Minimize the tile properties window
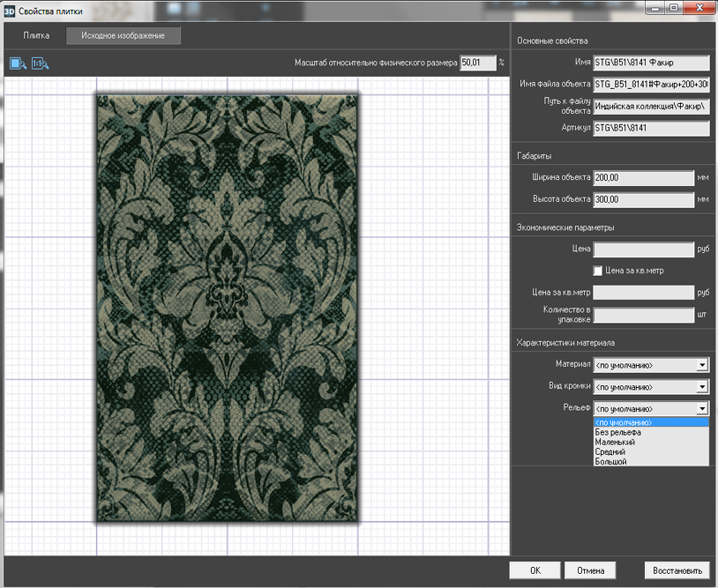This screenshot has height=588, width=718. pyautogui.click(x=654, y=8)
